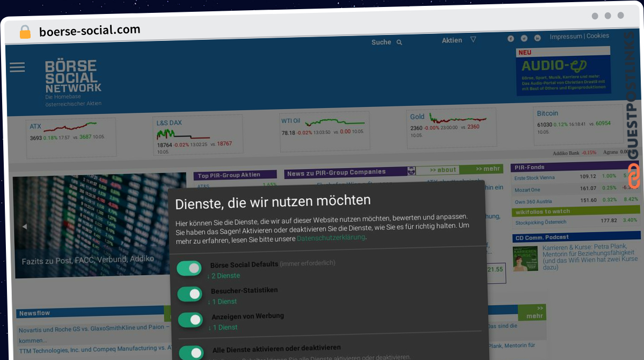Expand 1 Dienst under Anzeigen von Werbung

coord(223,327)
